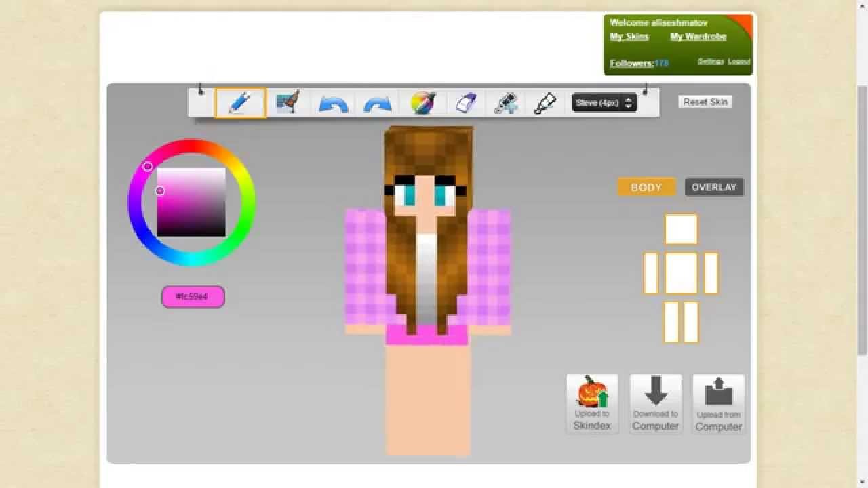The image size is (868, 488).
Task: Open the Settings link
Action: 711,61
